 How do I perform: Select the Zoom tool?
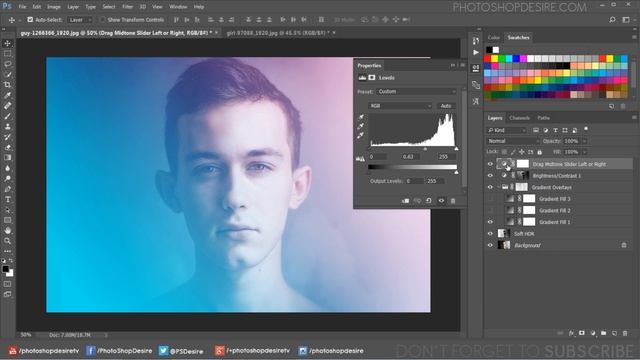coord(7,241)
